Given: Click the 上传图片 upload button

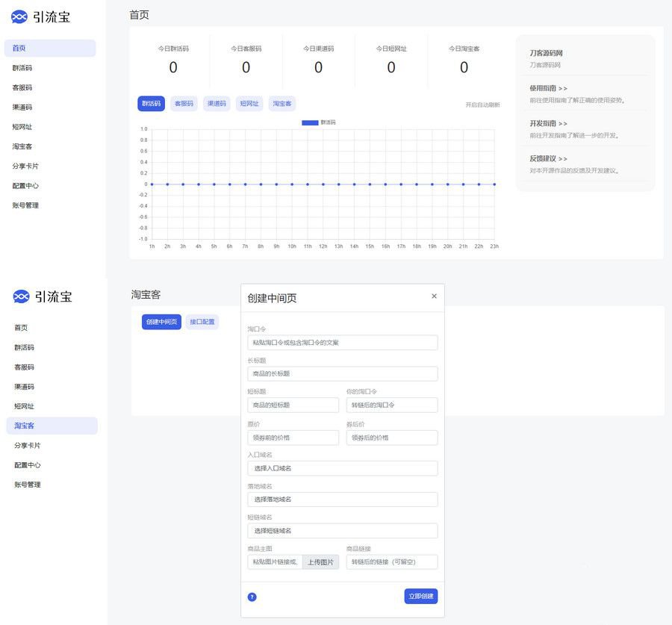Looking at the screenshot, I should point(320,562).
